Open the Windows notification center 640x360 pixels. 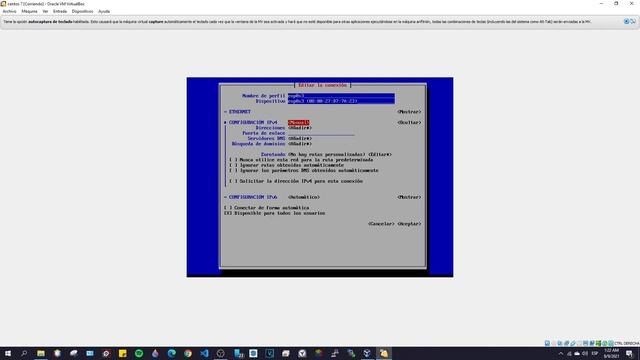point(629,353)
